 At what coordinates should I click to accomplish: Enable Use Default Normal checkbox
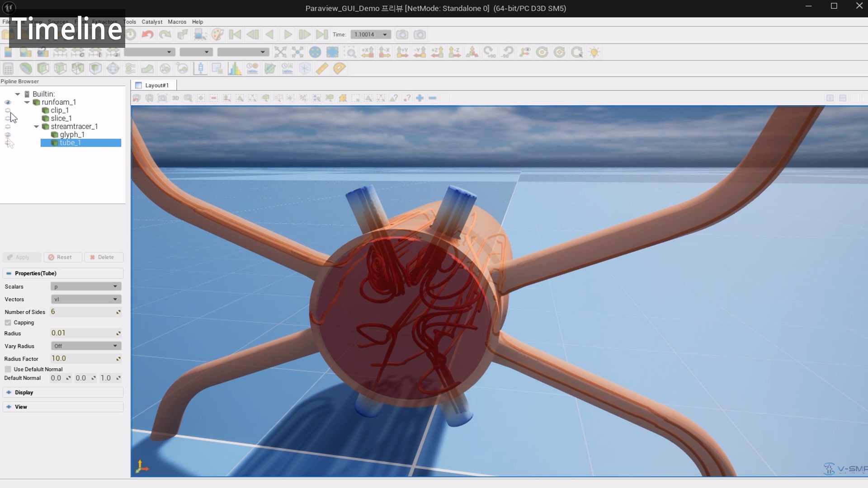(8, 369)
